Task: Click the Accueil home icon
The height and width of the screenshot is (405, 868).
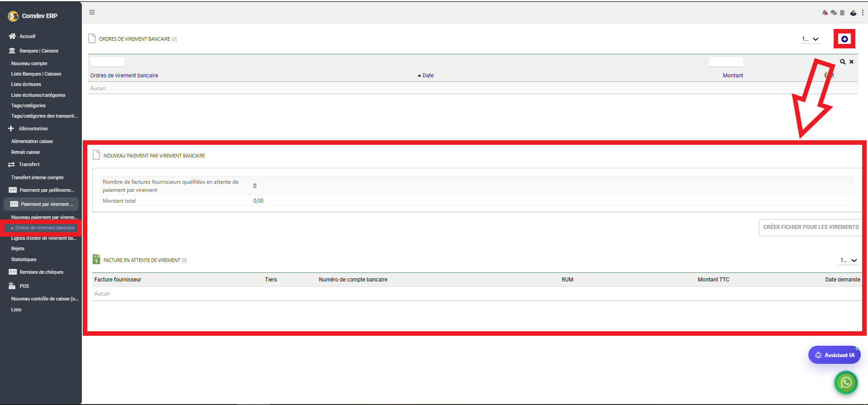Action: pos(12,36)
